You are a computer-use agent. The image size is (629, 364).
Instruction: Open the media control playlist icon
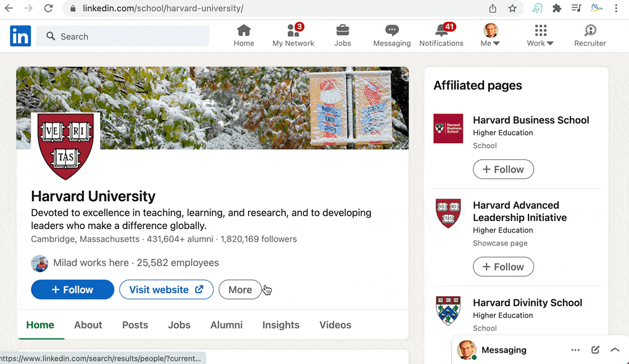(577, 8)
